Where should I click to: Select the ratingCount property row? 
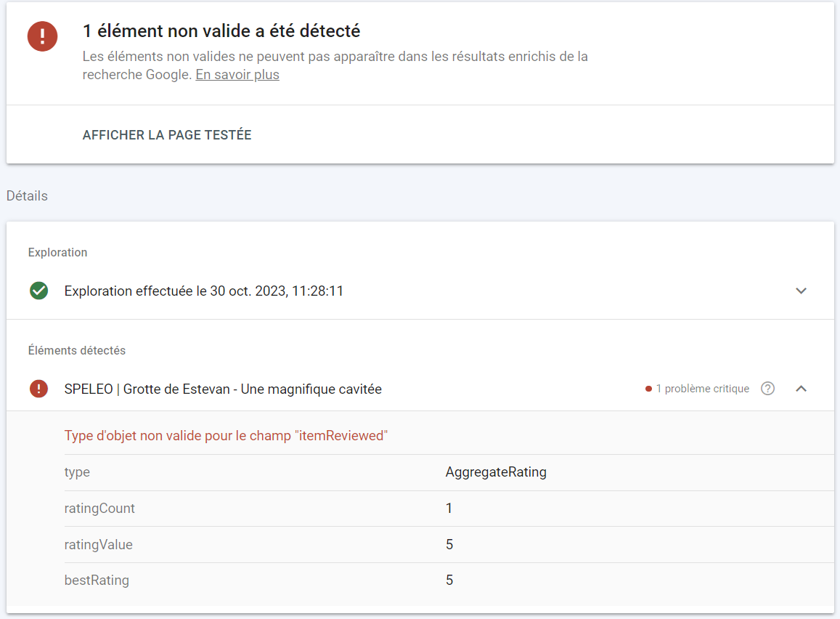click(x=99, y=509)
